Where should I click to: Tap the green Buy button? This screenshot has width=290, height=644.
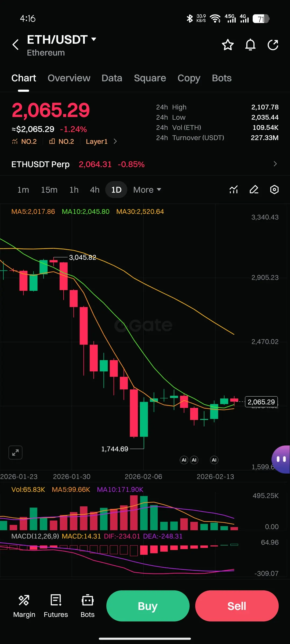(148, 606)
